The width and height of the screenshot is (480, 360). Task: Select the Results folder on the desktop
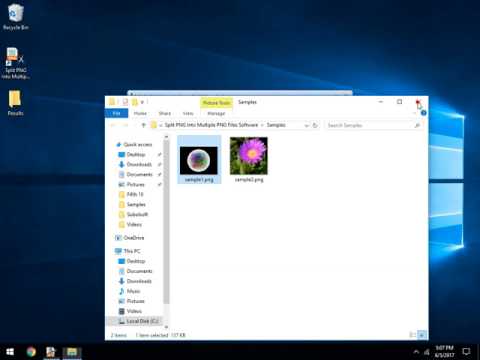tap(15, 103)
